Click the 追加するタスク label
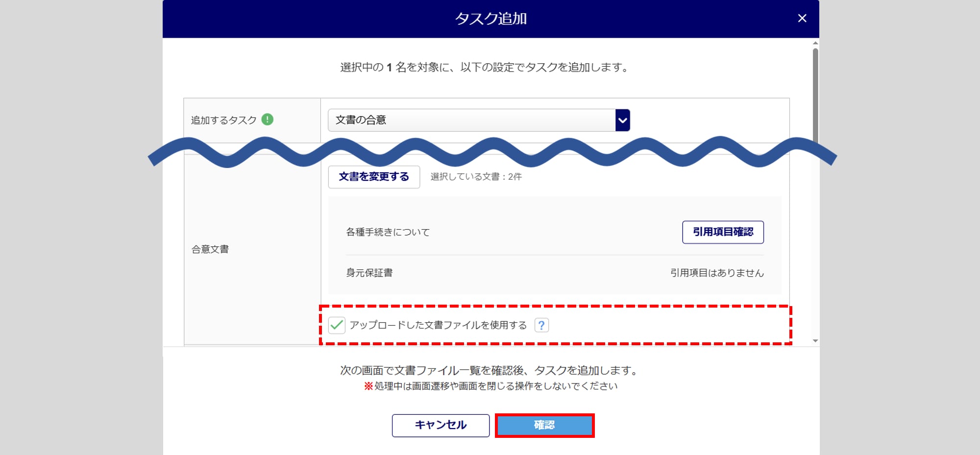The height and width of the screenshot is (455, 980). click(x=223, y=120)
